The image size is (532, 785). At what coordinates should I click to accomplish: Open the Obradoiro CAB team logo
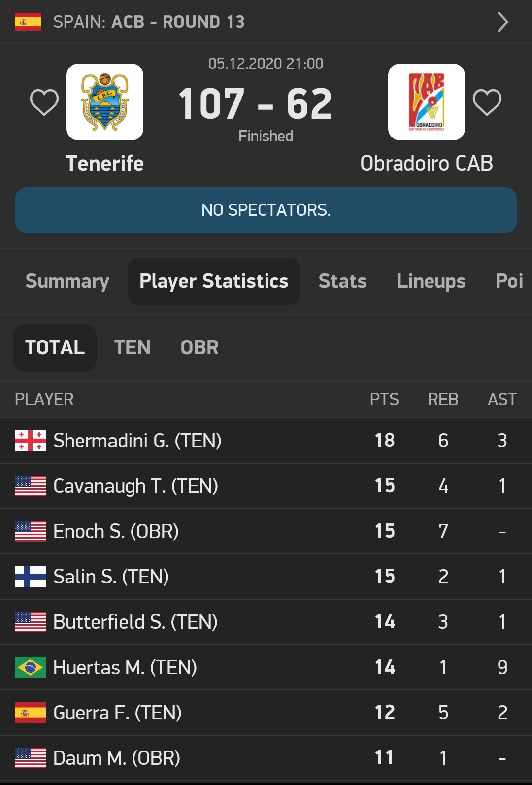tap(427, 102)
